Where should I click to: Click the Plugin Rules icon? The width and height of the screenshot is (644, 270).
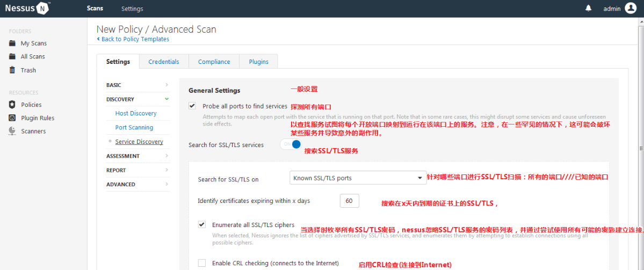13,118
